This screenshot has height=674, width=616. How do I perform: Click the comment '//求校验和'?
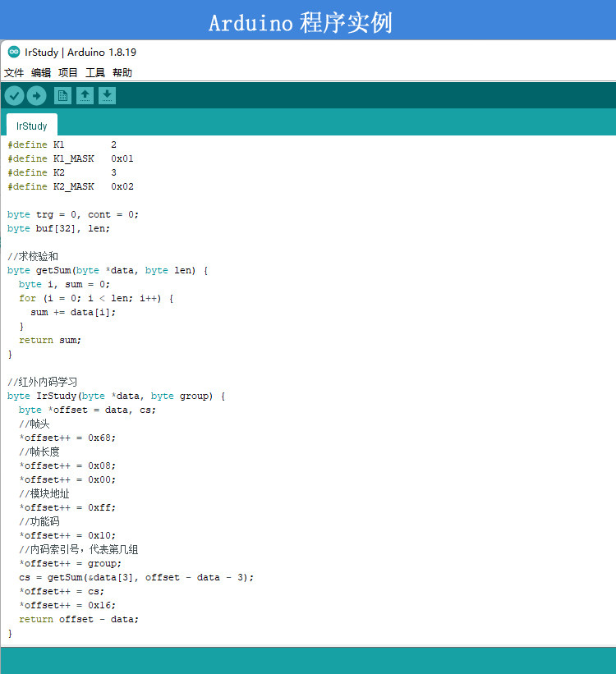[x=33, y=256]
